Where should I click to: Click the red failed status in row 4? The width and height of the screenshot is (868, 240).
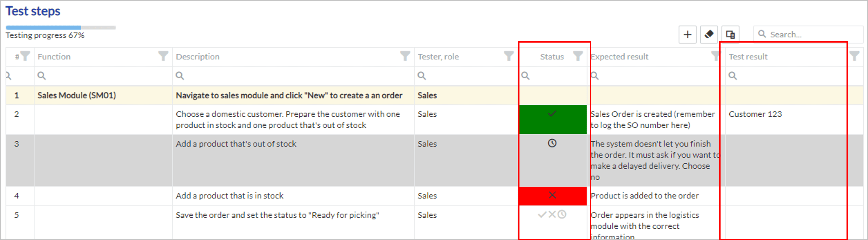pos(553,196)
